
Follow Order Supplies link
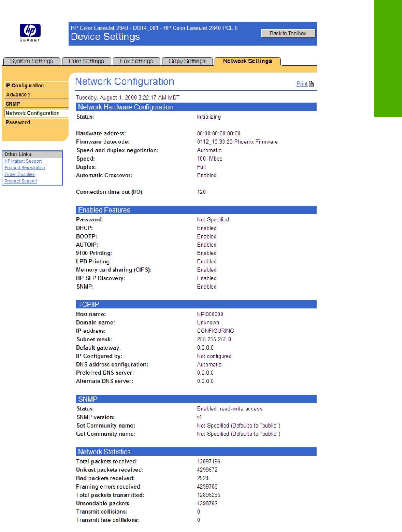click(x=20, y=174)
